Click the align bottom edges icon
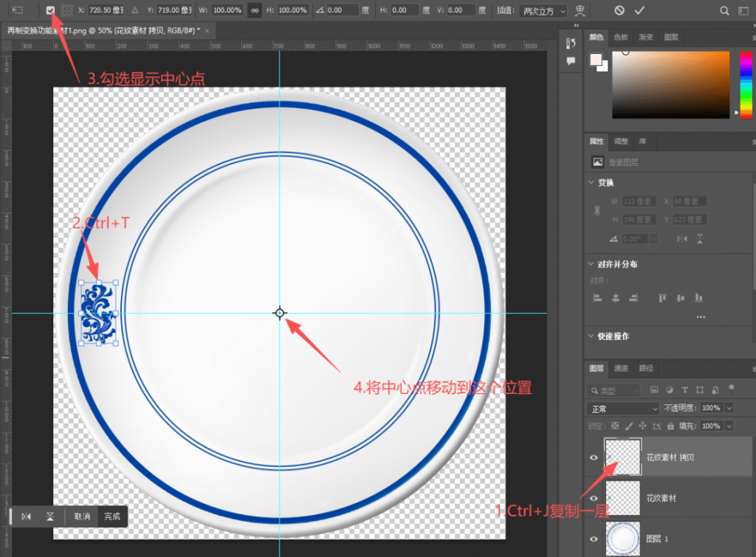 click(x=698, y=298)
